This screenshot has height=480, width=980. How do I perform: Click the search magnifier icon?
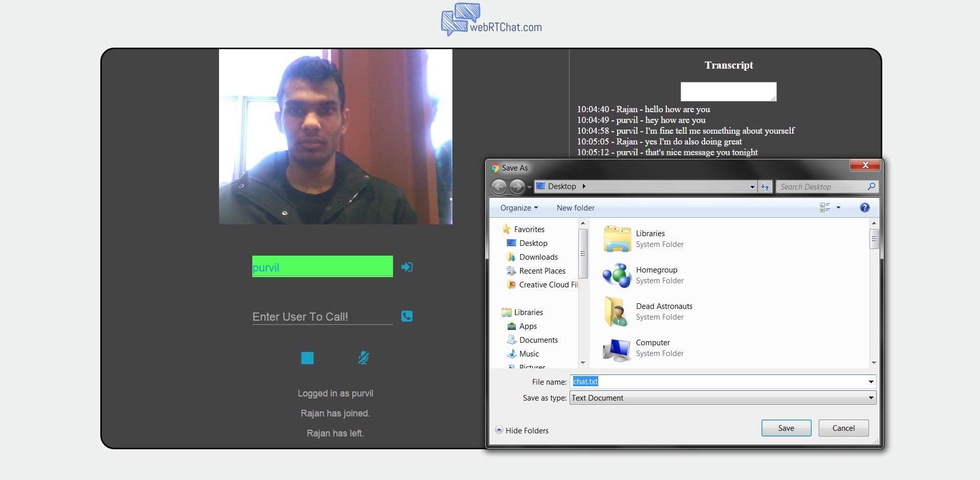coord(872,186)
